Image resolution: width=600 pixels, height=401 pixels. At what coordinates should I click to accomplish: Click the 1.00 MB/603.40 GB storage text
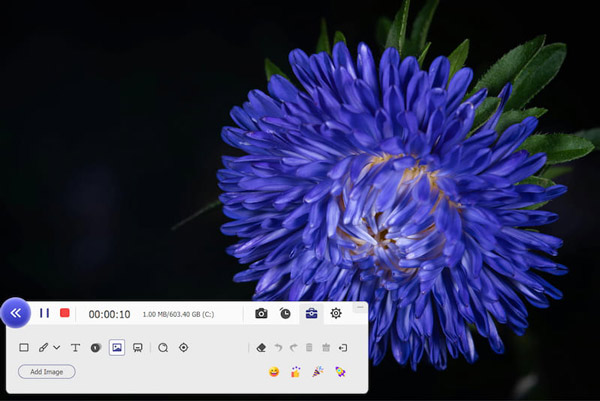click(x=178, y=314)
